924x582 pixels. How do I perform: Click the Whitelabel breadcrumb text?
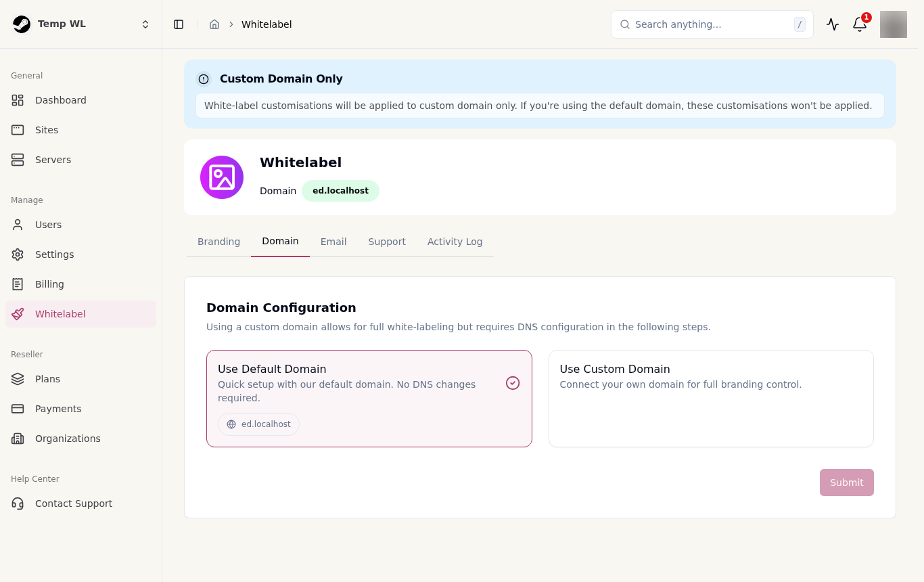click(x=267, y=24)
